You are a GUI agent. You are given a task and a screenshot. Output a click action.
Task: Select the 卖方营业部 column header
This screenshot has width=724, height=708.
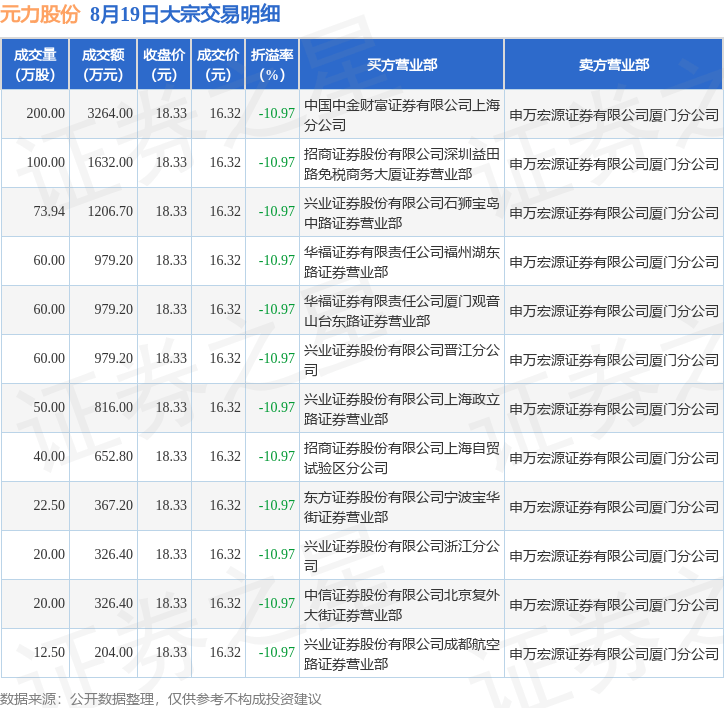(x=614, y=64)
